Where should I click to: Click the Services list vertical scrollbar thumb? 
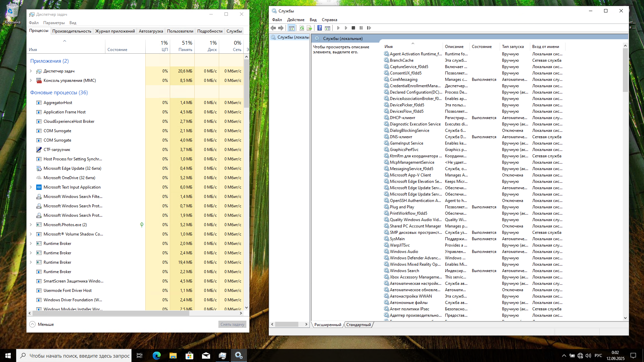(x=625, y=70)
